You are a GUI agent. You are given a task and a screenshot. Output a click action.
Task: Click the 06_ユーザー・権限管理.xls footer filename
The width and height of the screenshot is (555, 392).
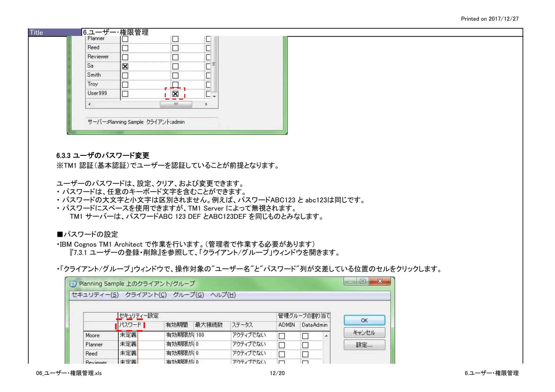(x=69, y=373)
